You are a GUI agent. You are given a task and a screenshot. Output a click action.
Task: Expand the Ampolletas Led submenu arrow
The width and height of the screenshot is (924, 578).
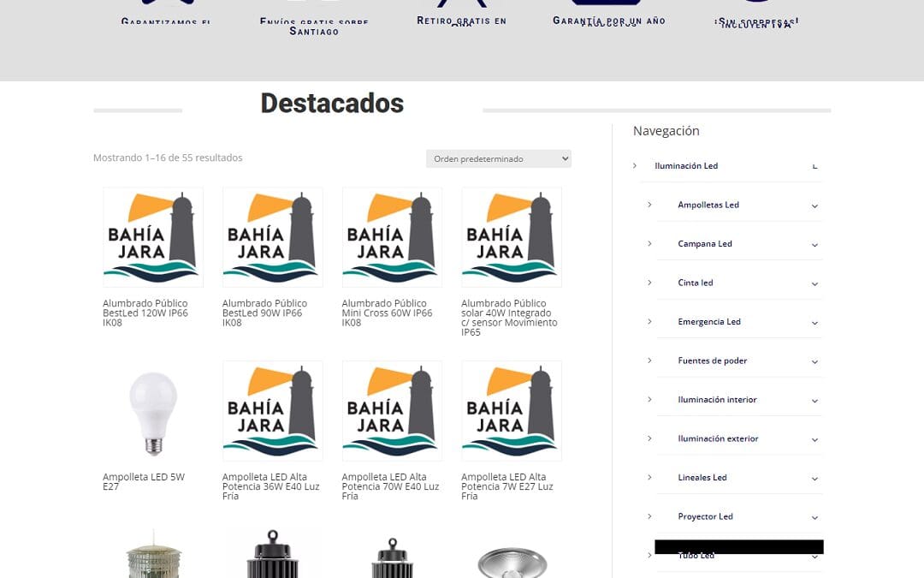[814, 206]
